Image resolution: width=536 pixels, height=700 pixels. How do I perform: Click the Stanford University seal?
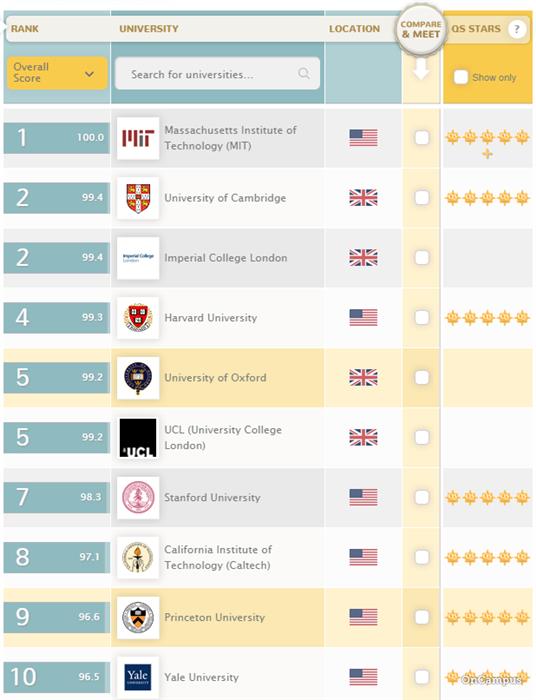pyautogui.click(x=138, y=497)
